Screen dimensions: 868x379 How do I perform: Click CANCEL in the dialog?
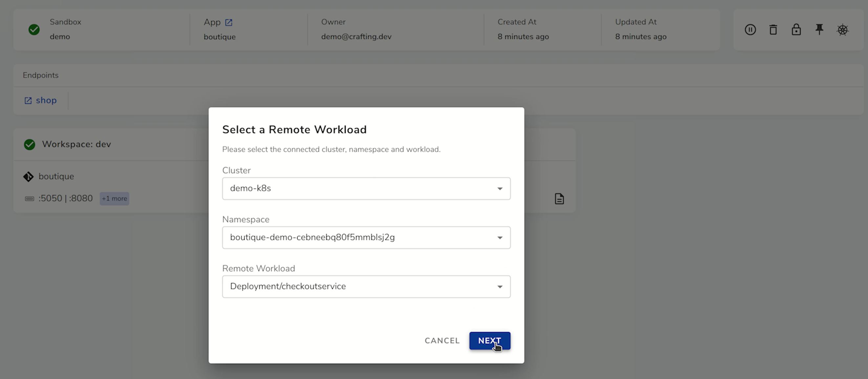click(x=442, y=341)
